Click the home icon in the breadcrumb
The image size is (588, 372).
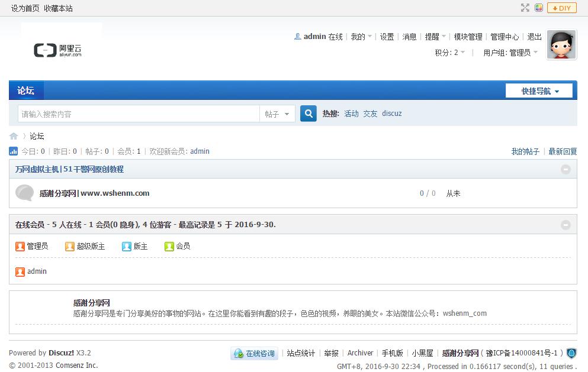coord(13,136)
